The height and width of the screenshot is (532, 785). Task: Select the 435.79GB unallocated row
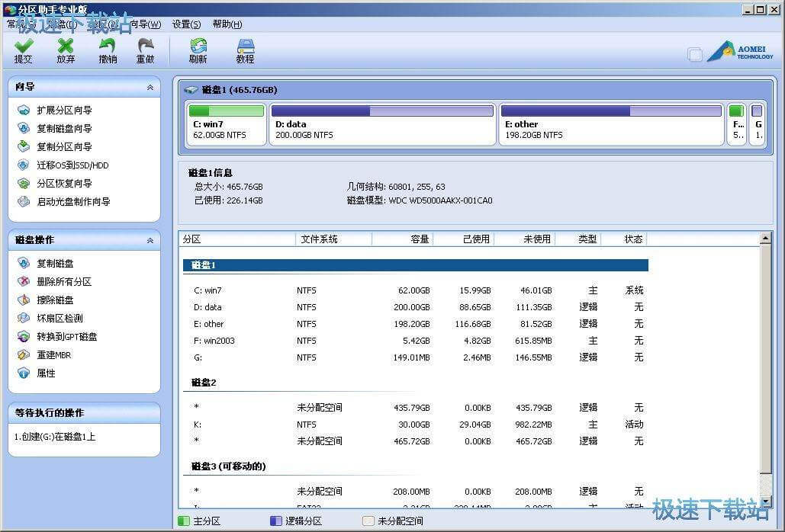point(416,408)
